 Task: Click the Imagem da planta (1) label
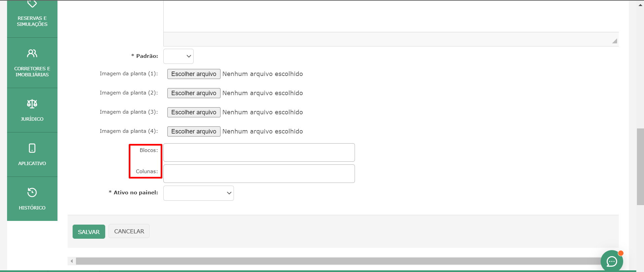129,74
